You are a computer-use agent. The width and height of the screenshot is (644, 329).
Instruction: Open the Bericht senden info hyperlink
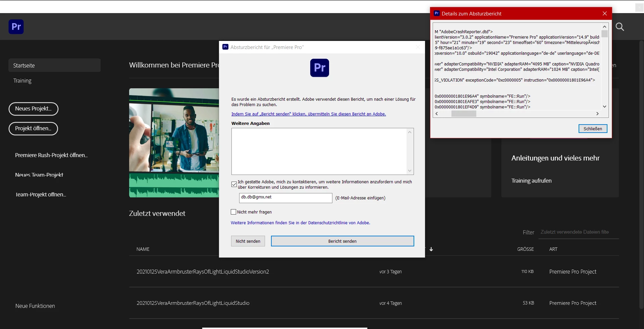309,114
